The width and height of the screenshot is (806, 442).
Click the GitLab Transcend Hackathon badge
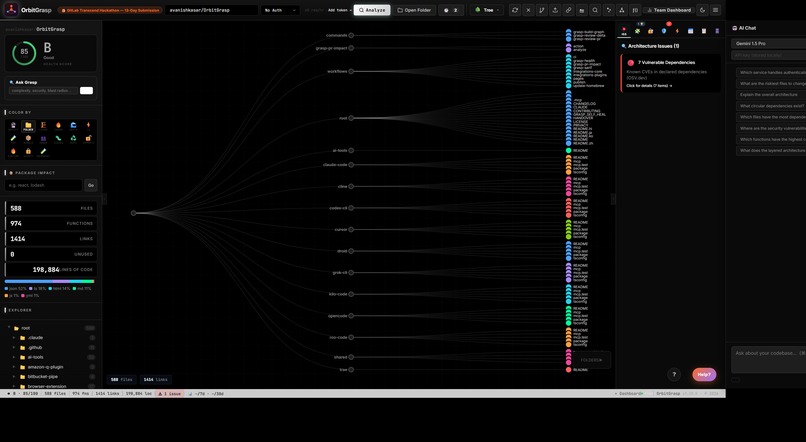pyautogui.click(x=110, y=10)
